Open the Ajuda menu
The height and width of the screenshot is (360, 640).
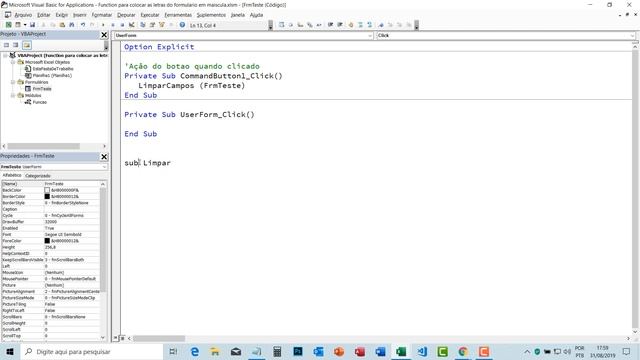click(x=256, y=15)
